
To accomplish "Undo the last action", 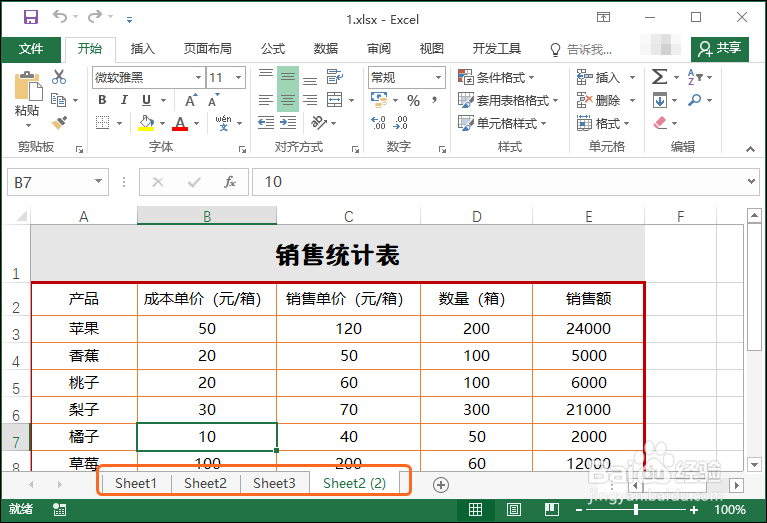I will pyautogui.click(x=60, y=17).
